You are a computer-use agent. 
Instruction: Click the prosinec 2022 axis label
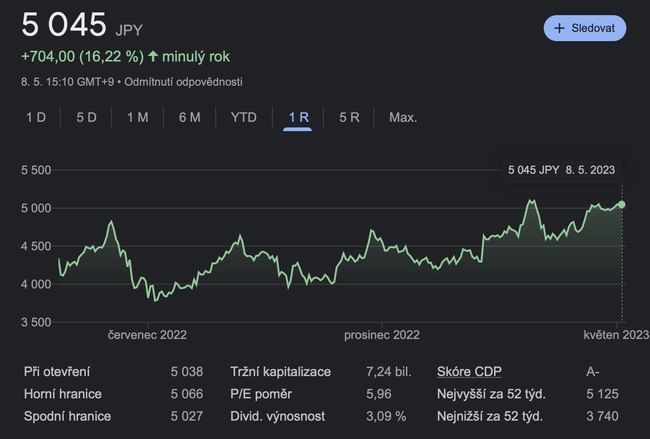381,335
